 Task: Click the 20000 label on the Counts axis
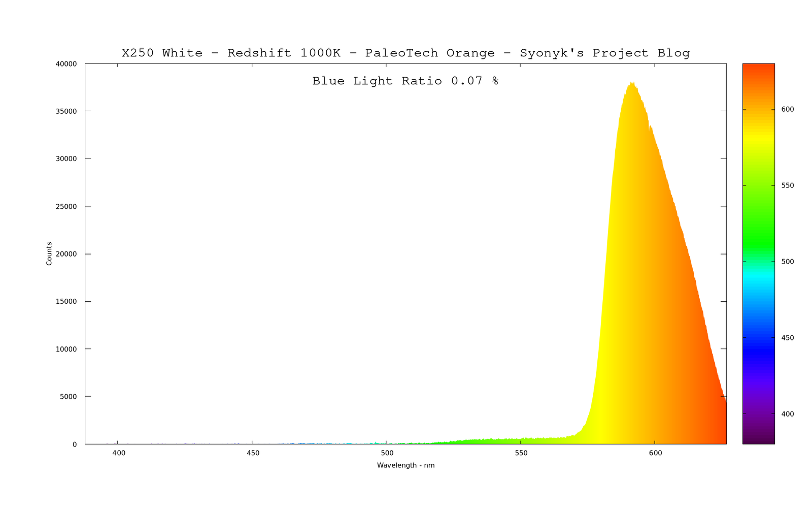point(66,254)
